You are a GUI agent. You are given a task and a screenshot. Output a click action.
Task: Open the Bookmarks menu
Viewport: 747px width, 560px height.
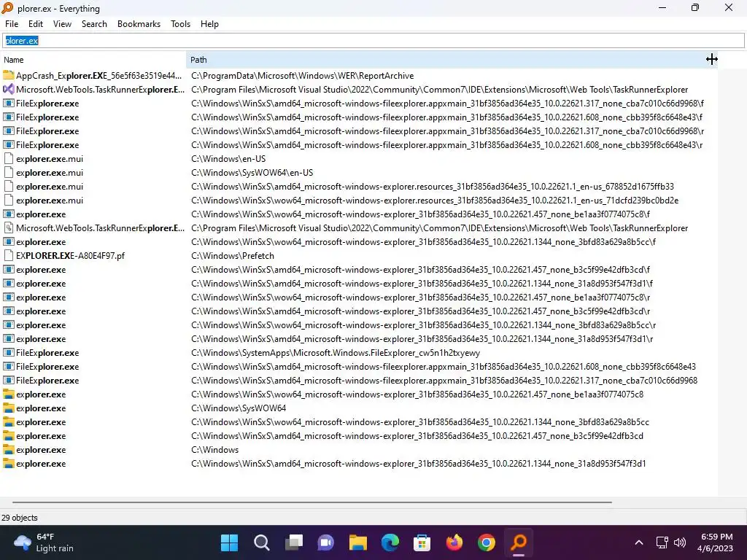(139, 24)
